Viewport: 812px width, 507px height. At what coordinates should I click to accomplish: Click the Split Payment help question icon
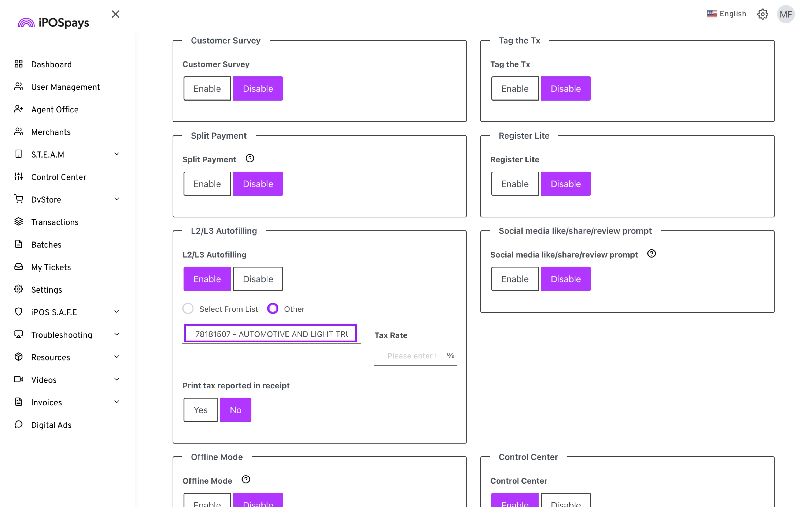pyautogui.click(x=250, y=158)
